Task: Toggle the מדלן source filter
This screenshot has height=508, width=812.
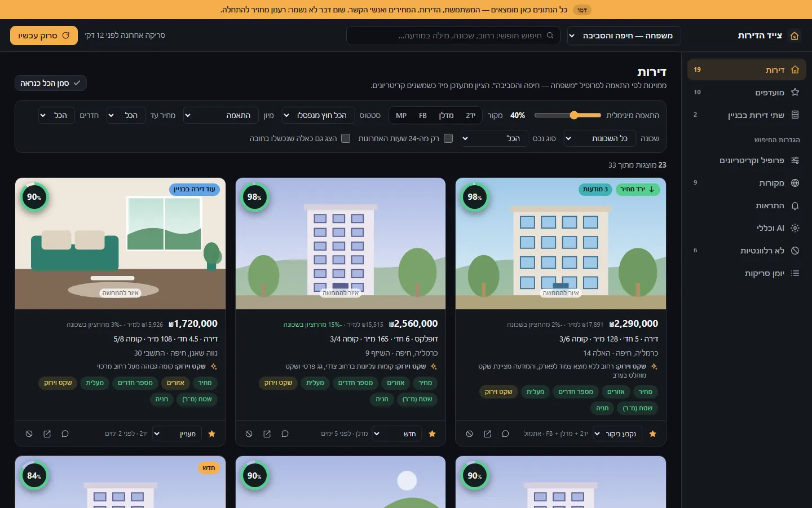Action: click(x=446, y=115)
